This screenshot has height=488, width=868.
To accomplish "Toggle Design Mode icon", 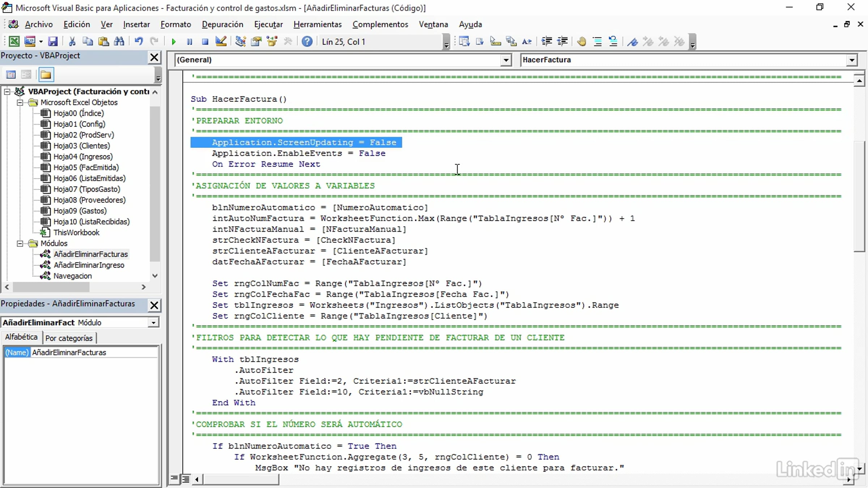I will point(221,42).
